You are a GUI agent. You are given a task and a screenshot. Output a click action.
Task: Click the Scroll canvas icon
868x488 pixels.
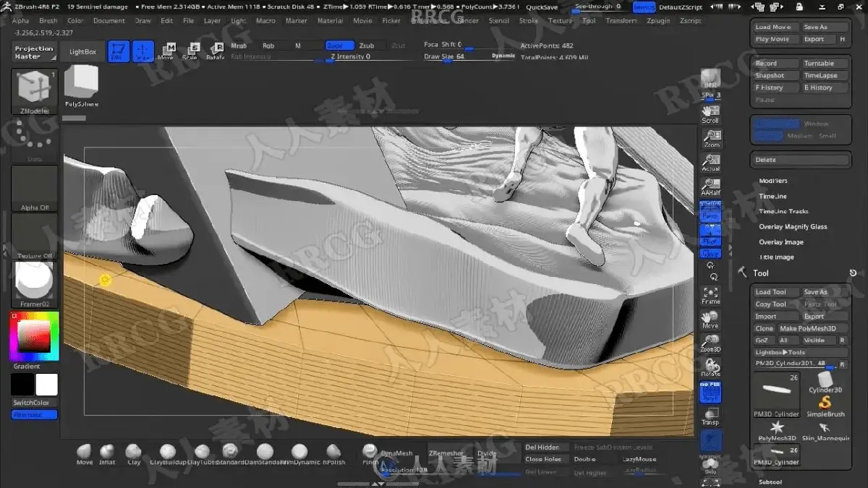click(710, 114)
